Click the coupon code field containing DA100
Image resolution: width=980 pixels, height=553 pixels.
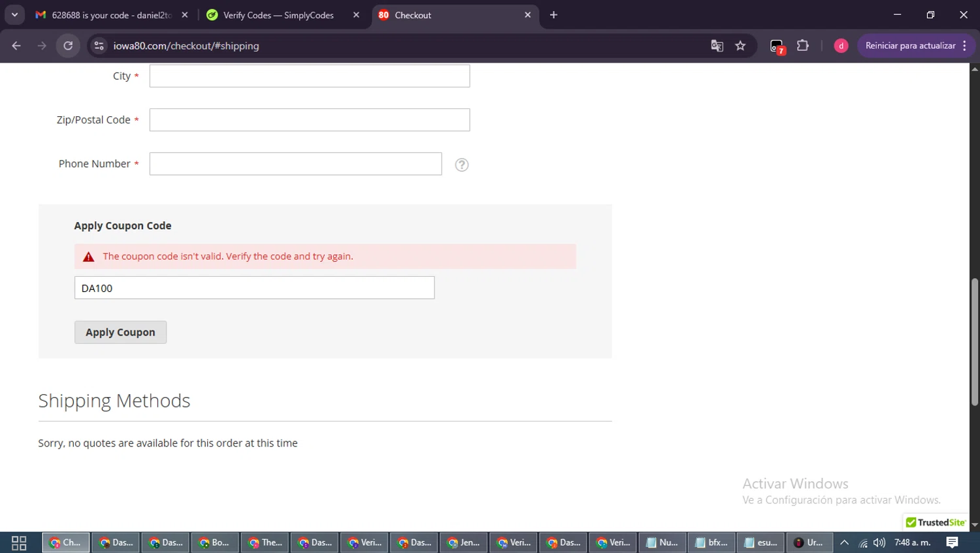click(254, 288)
